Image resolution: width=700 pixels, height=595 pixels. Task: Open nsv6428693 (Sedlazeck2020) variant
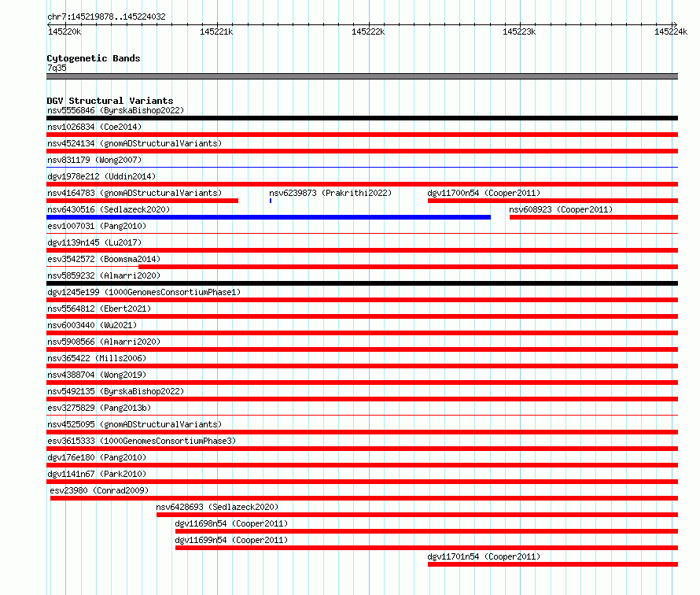tap(217, 507)
